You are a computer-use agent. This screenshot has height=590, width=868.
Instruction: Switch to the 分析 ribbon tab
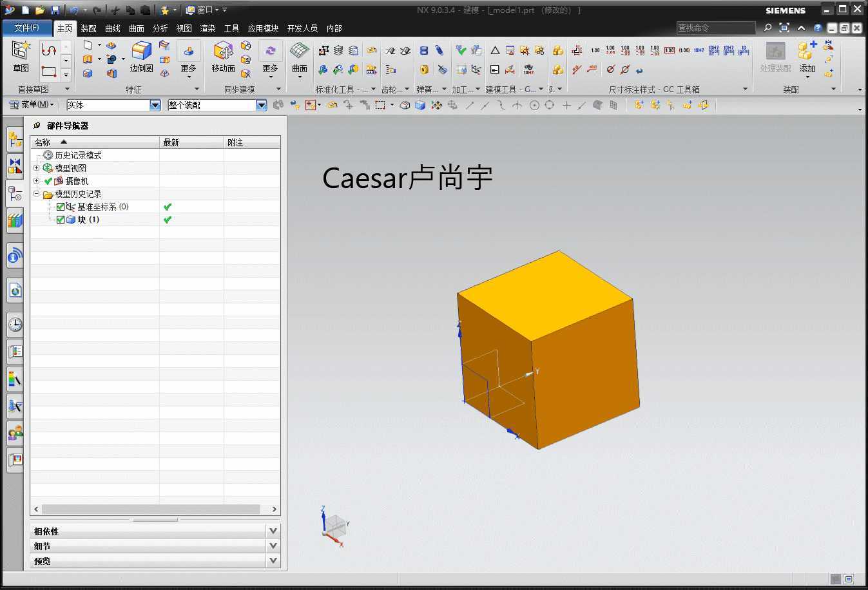[x=160, y=28]
